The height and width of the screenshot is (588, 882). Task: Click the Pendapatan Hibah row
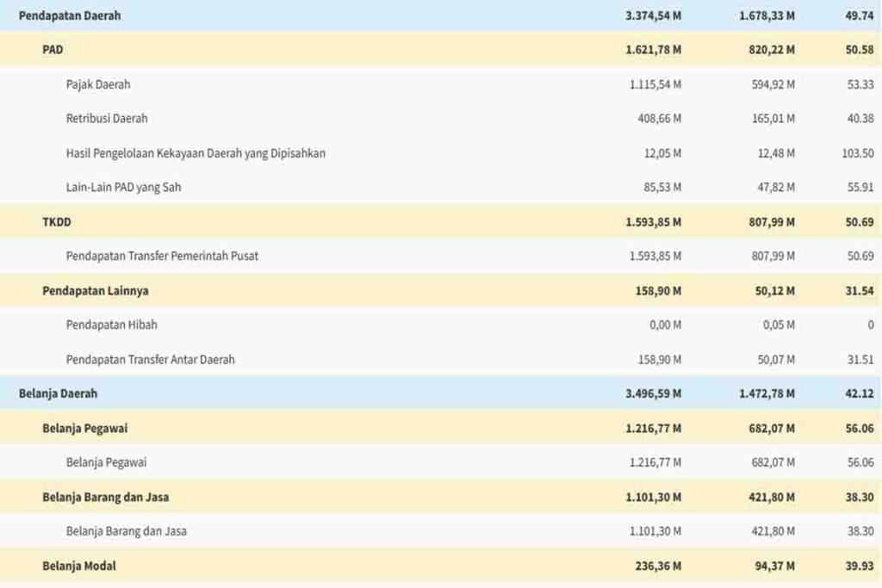click(441, 325)
